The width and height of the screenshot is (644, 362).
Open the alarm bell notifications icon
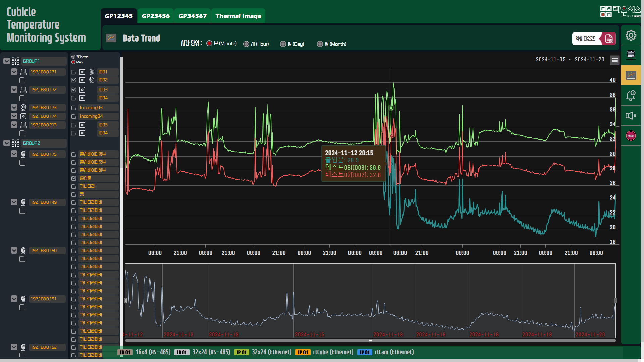(631, 96)
